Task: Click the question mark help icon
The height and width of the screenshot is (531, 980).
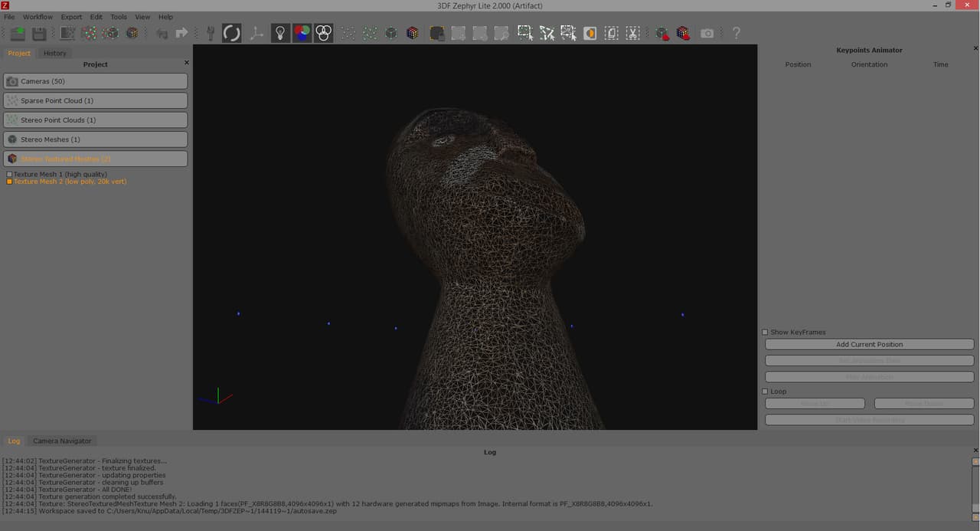Action: point(737,34)
